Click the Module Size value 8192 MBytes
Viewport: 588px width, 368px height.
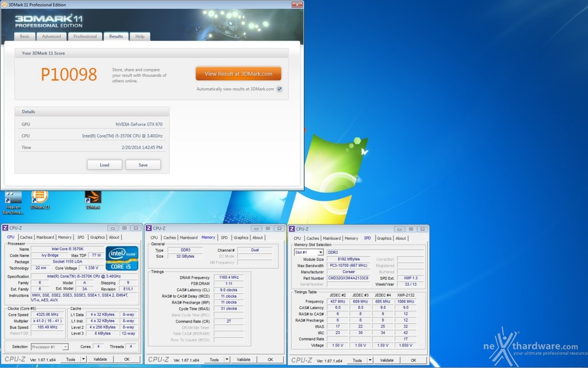[349, 259]
